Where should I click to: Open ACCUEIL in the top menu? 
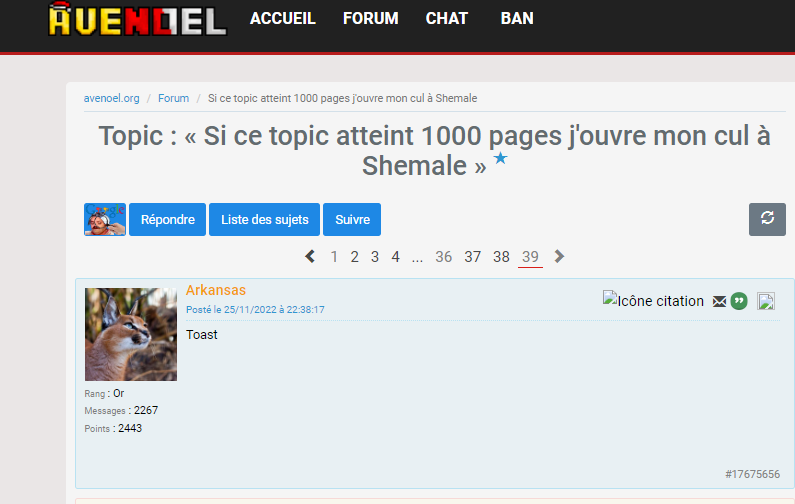282,18
